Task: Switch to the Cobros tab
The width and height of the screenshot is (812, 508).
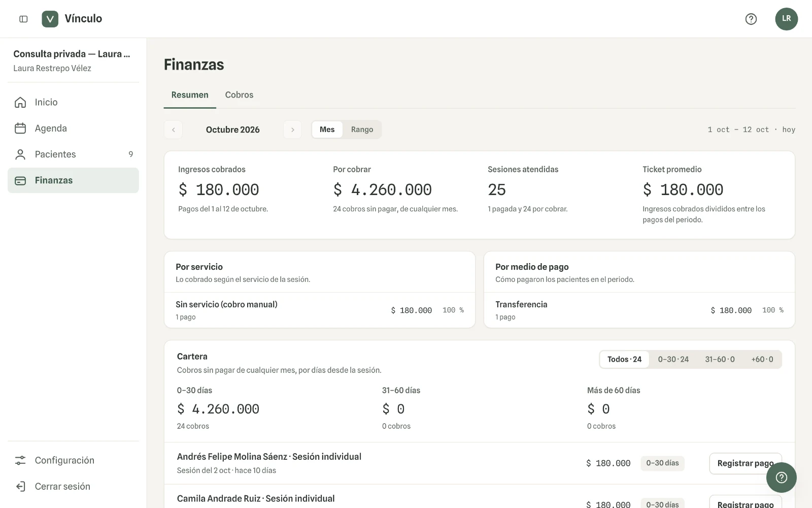Action: pos(239,95)
